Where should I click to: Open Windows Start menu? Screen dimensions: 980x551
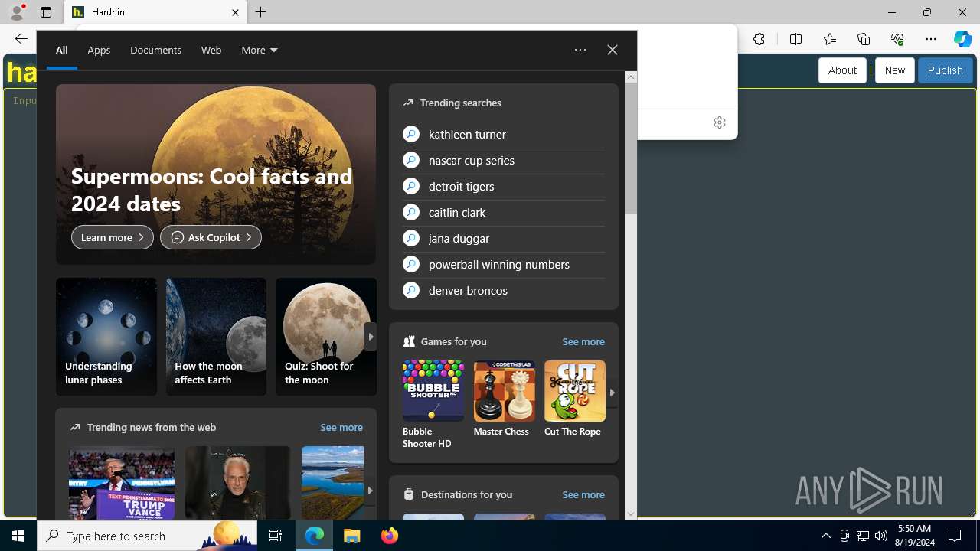pyautogui.click(x=18, y=536)
